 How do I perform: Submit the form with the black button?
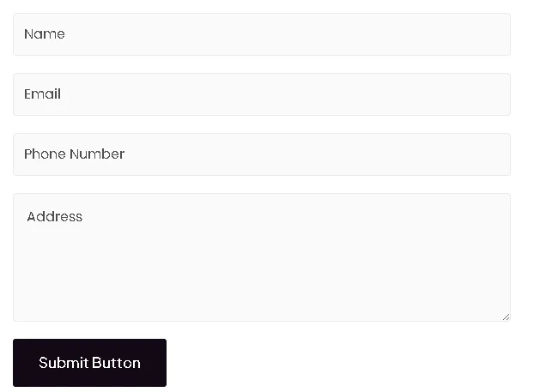click(x=89, y=363)
